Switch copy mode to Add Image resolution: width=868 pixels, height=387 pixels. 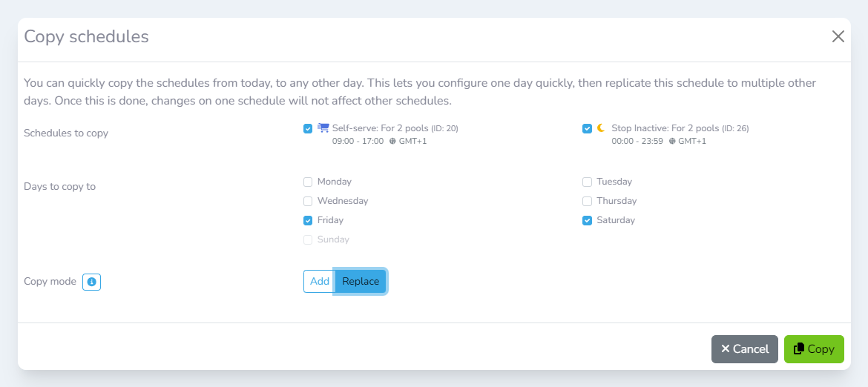(x=319, y=282)
